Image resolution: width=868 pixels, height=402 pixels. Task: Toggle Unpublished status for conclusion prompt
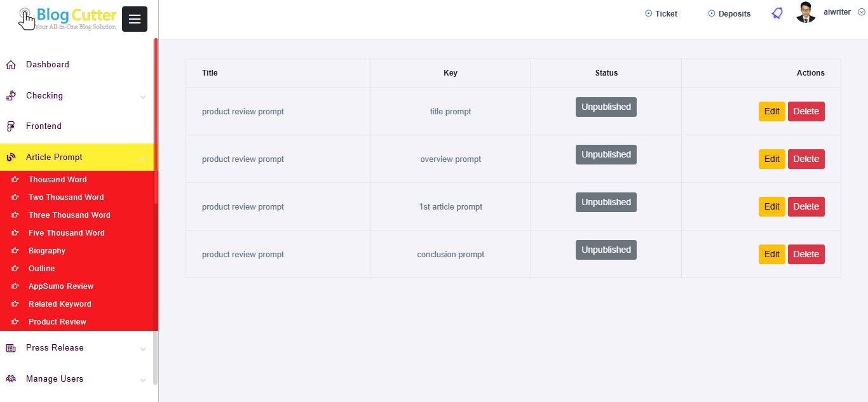pyautogui.click(x=606, y=250)
